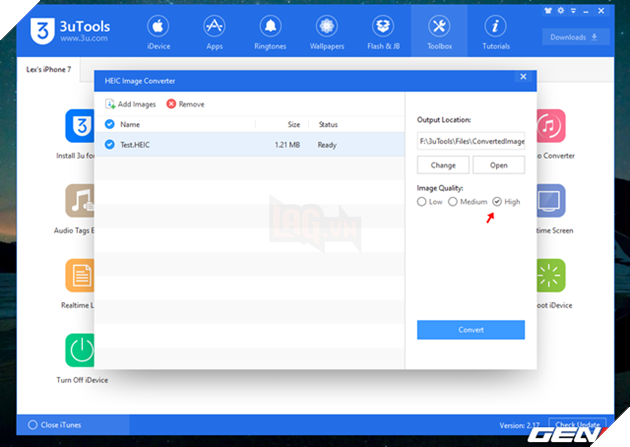
Task: Click the Version 2.17 text
Action: point(520,425)
